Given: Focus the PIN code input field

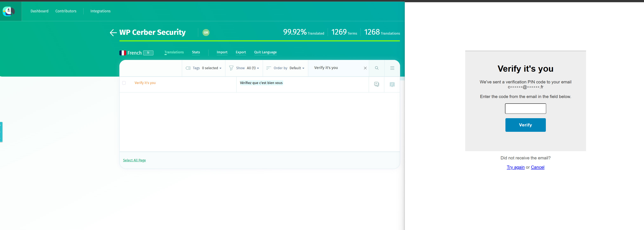Looking at the screenshot, I should point(525,109).
